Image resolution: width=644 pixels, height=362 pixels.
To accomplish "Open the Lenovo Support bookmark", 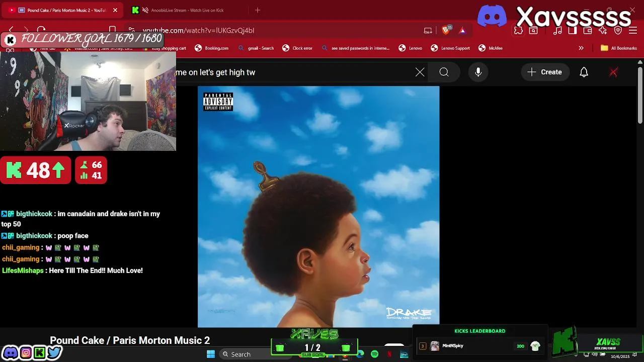I will tap(450, 48).
